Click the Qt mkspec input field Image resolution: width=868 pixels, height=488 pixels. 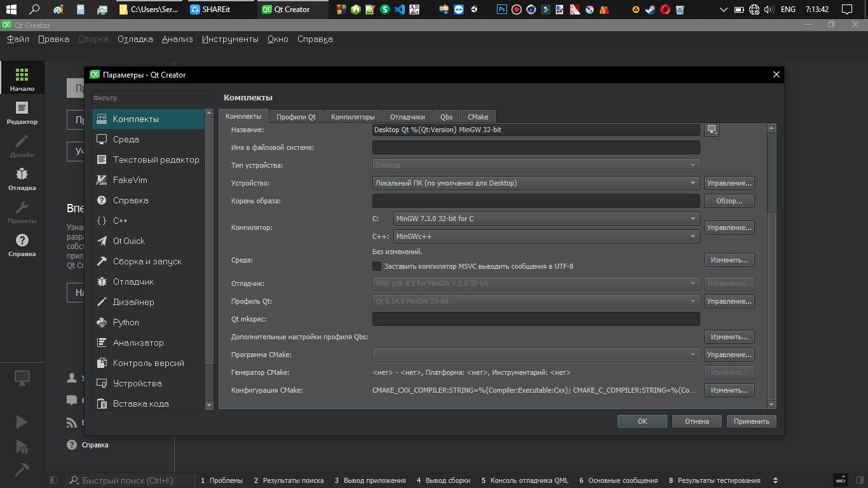[x=536, y=319]
